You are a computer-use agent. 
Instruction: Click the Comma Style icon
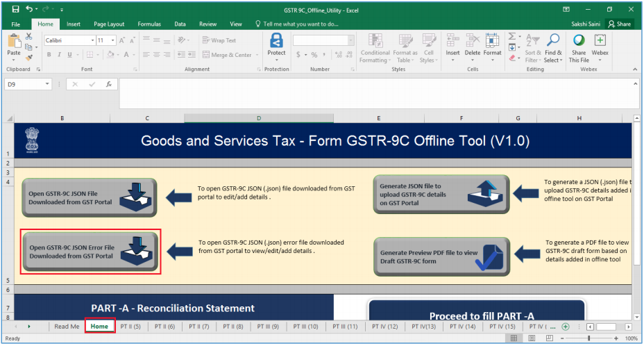tap(325, 55)
